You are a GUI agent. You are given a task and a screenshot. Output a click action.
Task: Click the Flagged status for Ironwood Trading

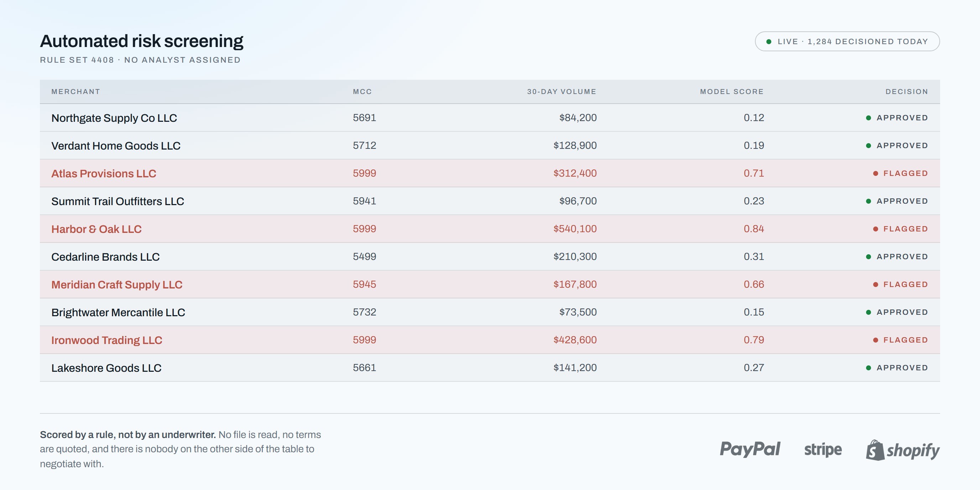click(901, 340)
